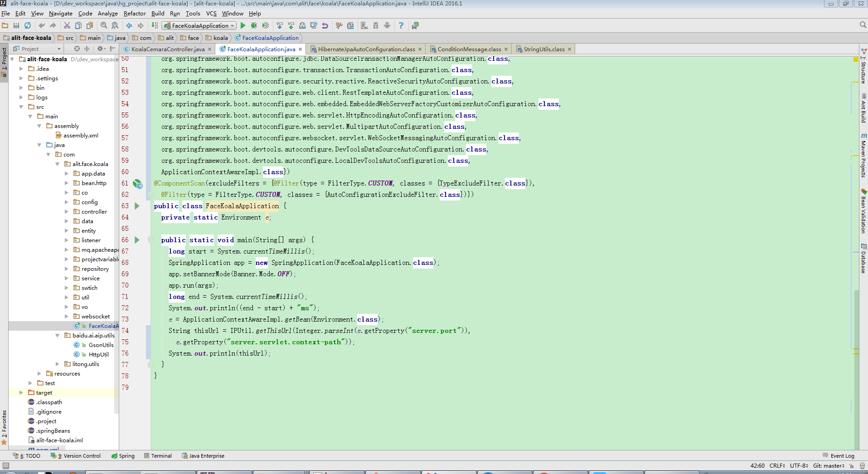868x474 pixels.
Task: Expand the controller package node
Action: 67,212
